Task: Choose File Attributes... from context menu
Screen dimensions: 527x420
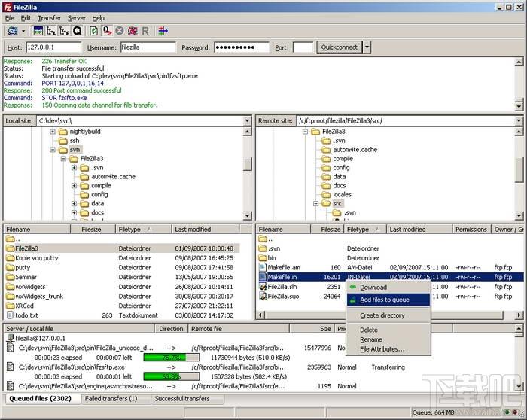Action: (388, 349)
